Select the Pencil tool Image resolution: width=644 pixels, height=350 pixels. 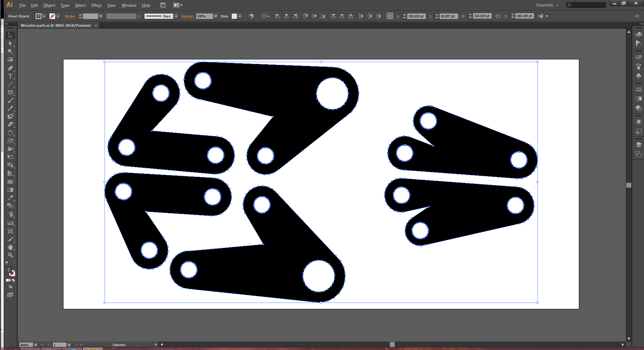tap(10, 108)
